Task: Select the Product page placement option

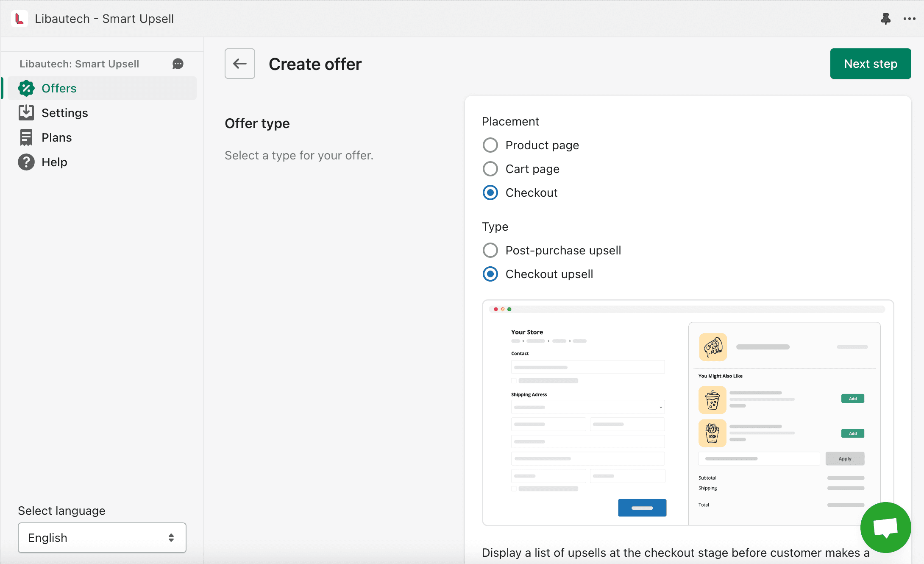Action: [490, 145]
